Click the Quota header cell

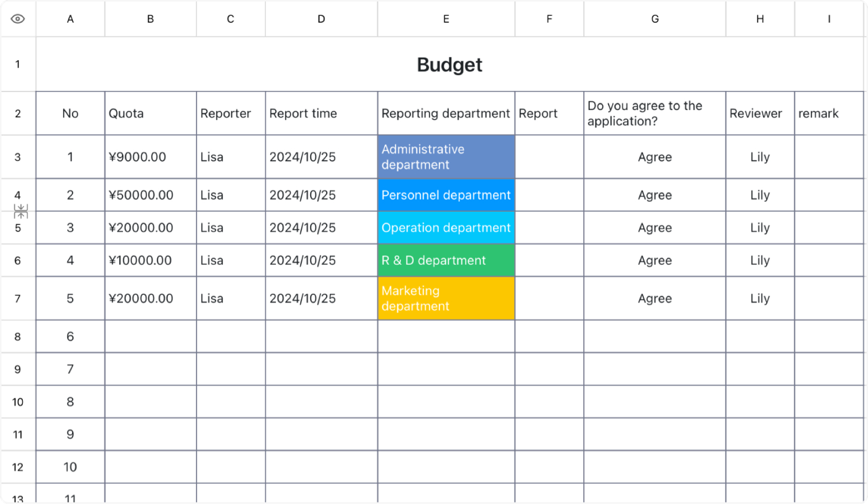click(150, 113)
